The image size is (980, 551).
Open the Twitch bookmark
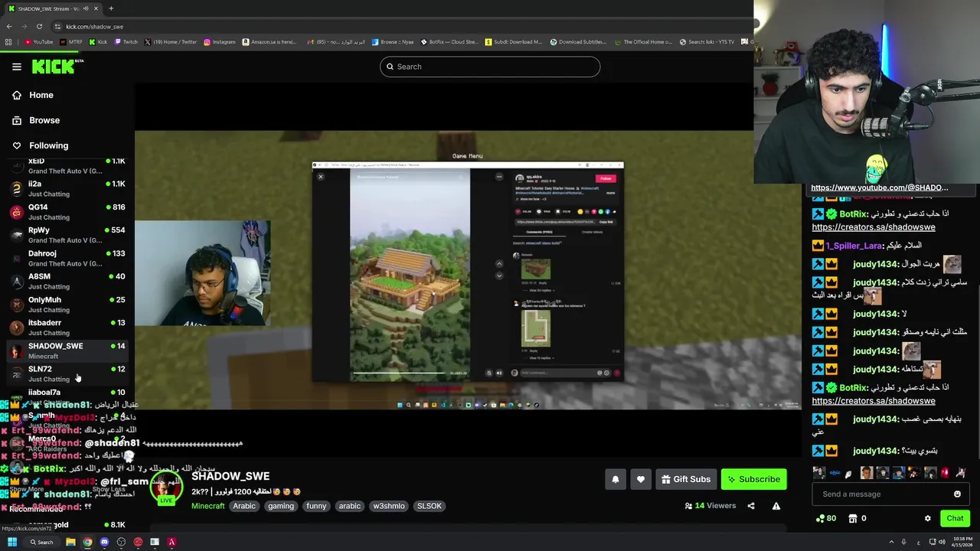[x=126, y=42]
